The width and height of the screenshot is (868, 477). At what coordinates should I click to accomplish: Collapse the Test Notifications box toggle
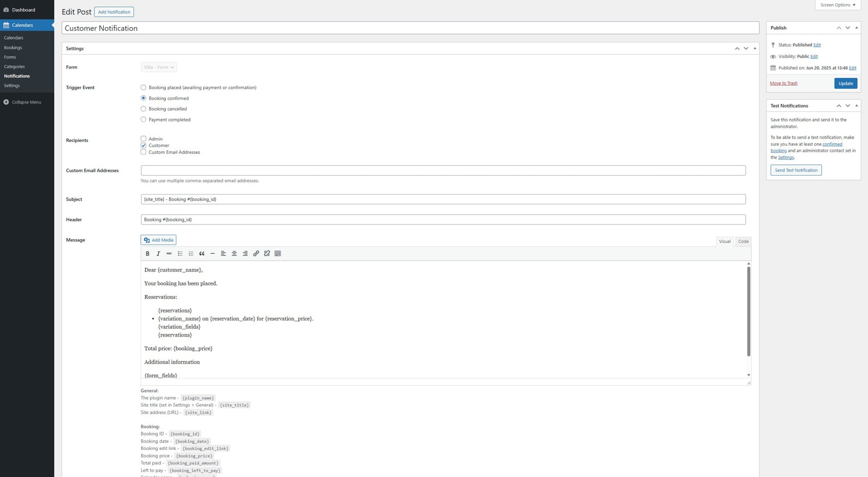click(x=857, y=106)
